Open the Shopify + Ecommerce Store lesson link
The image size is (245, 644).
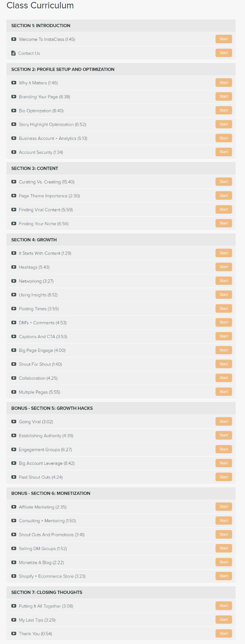(x=52, y=576)
